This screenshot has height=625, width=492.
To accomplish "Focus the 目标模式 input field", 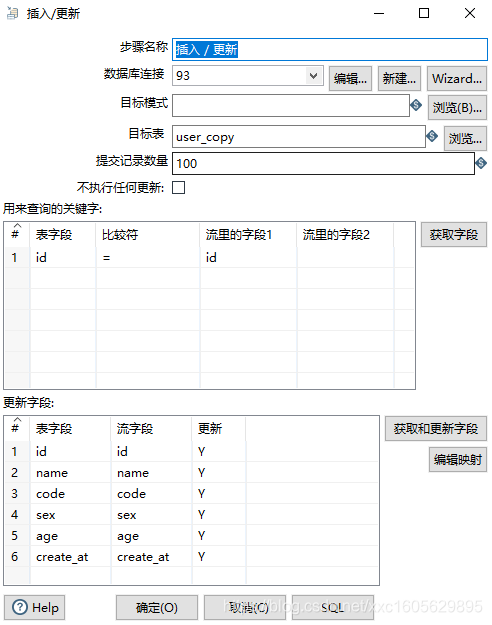I will 291,106.
